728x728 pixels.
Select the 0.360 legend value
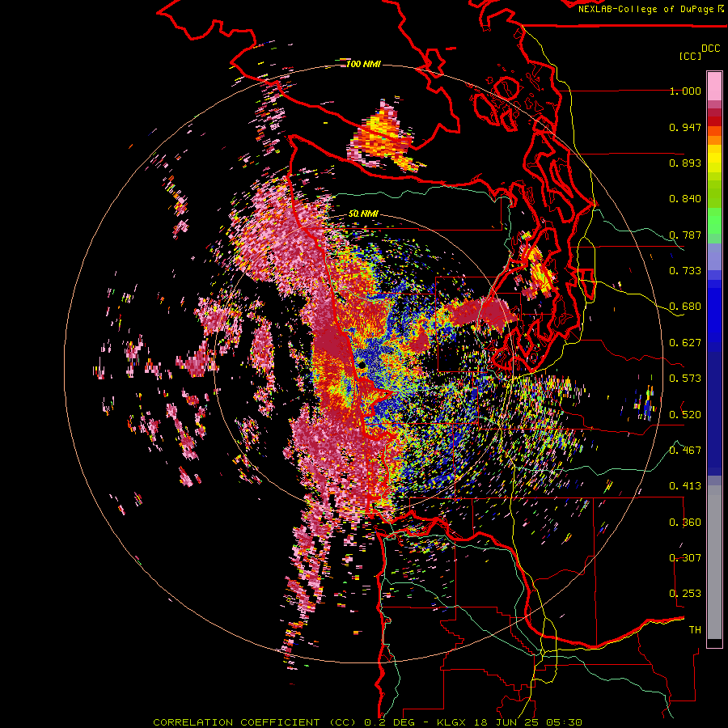(685, 522)
